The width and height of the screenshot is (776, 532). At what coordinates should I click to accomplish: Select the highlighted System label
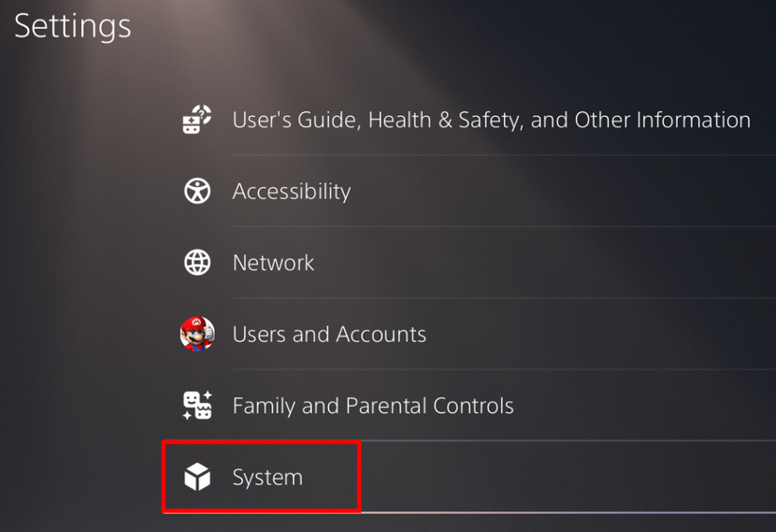[x=267, y=478]
